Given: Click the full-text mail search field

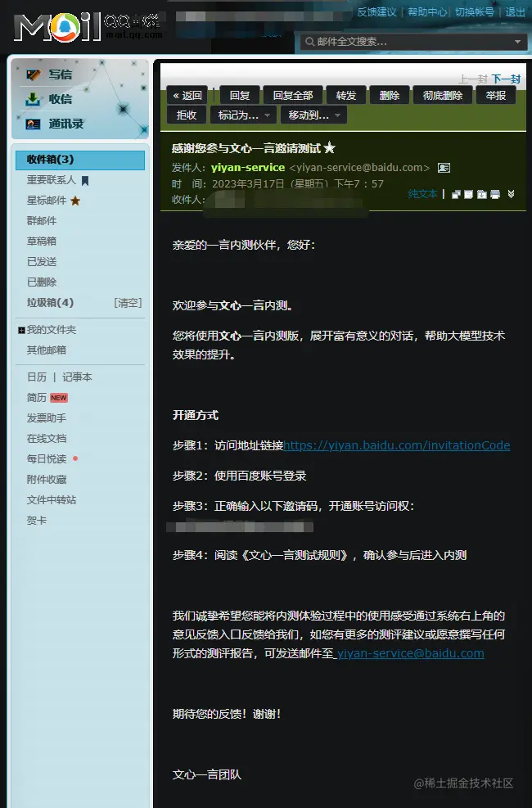Looking at the screenshot, I should [x=413, y=42].
